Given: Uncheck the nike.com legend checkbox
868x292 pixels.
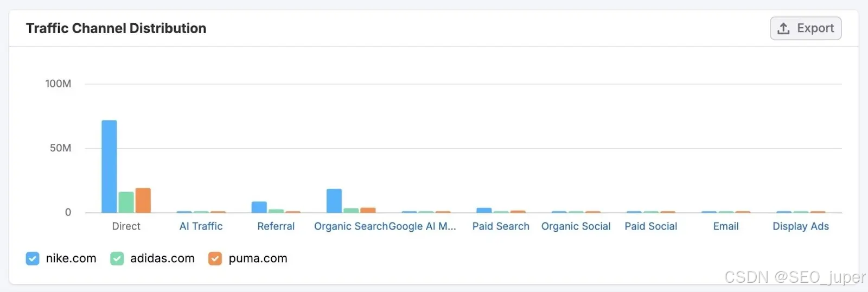Looking at the screenshot, I should point(33,258).
